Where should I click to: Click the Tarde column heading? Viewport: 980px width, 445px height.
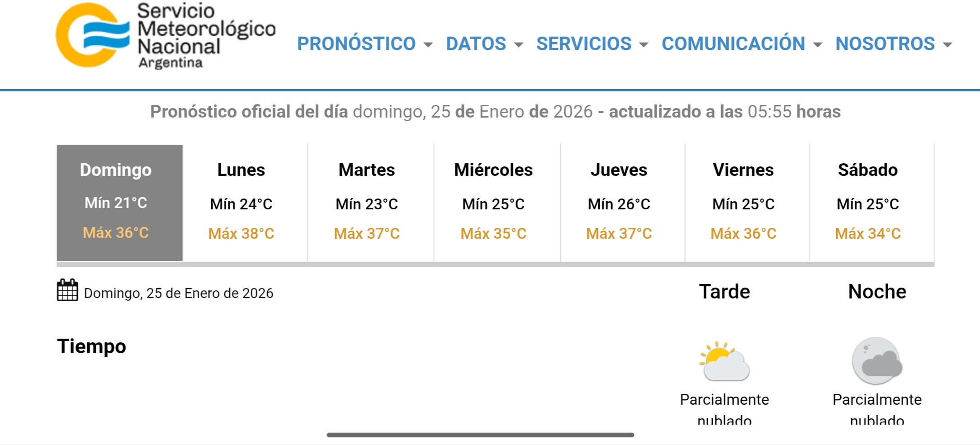click(x=724, y=292)
